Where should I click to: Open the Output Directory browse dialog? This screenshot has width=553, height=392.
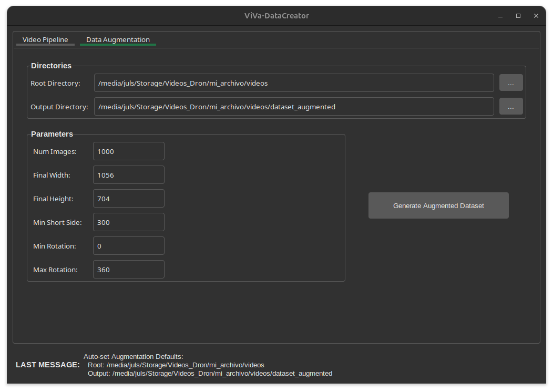coord(510,106)
